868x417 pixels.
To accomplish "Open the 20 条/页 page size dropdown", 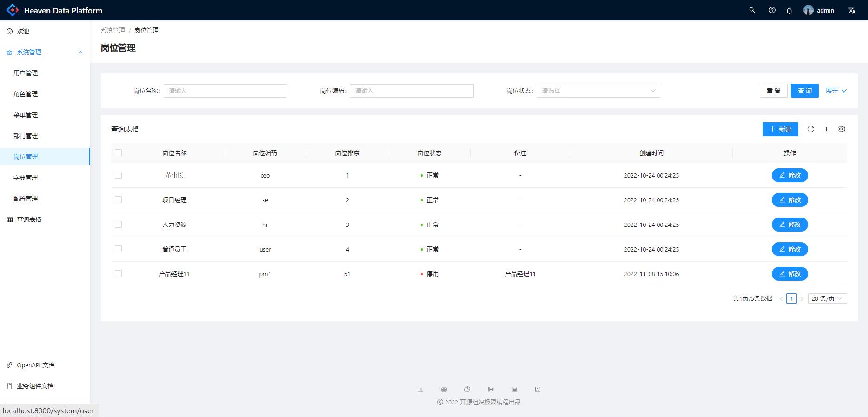I will pos(828,298).
